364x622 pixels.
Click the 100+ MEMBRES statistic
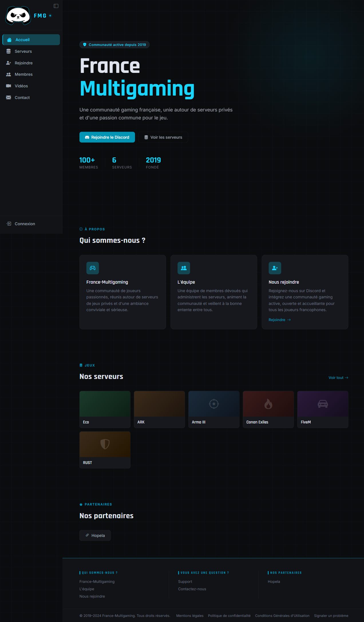pos(89,163)
